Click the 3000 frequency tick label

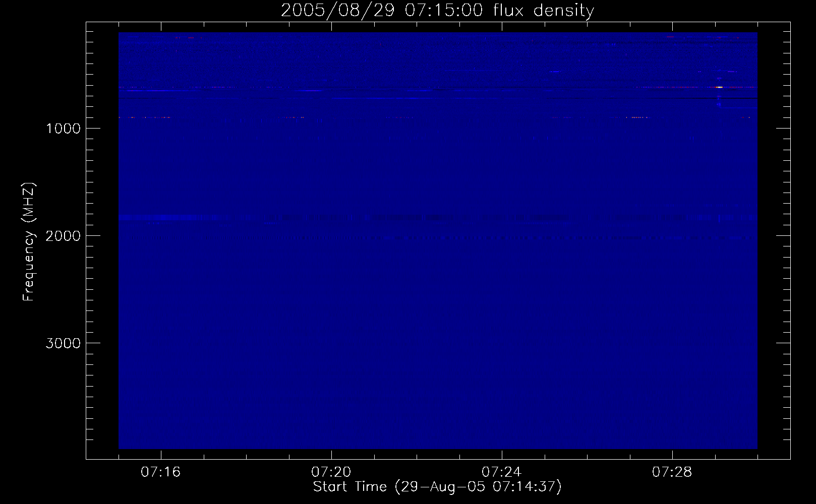pyautogui.click(x=63, y=343)
